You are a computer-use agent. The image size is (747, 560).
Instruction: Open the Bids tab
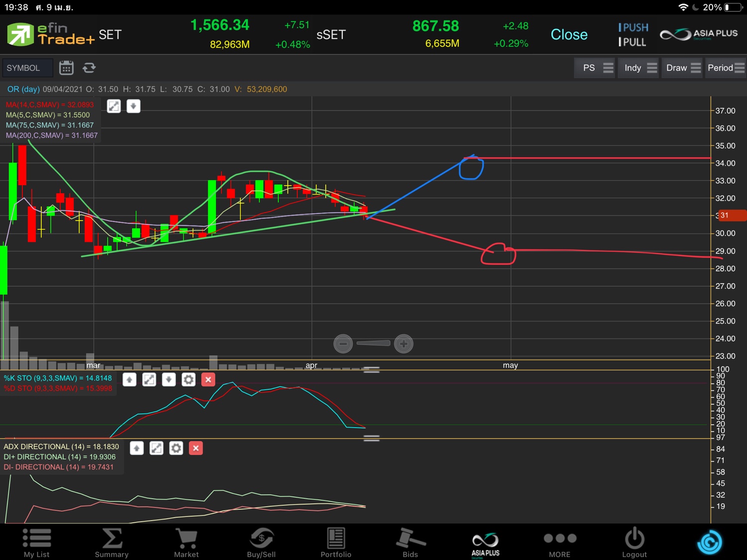410,543
